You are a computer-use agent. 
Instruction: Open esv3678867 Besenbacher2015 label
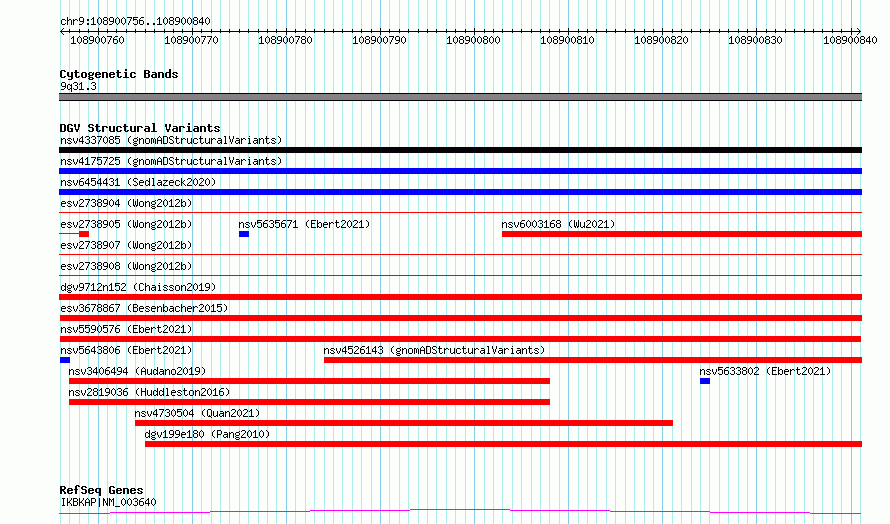pyautogui.click(x=144, y=308)
